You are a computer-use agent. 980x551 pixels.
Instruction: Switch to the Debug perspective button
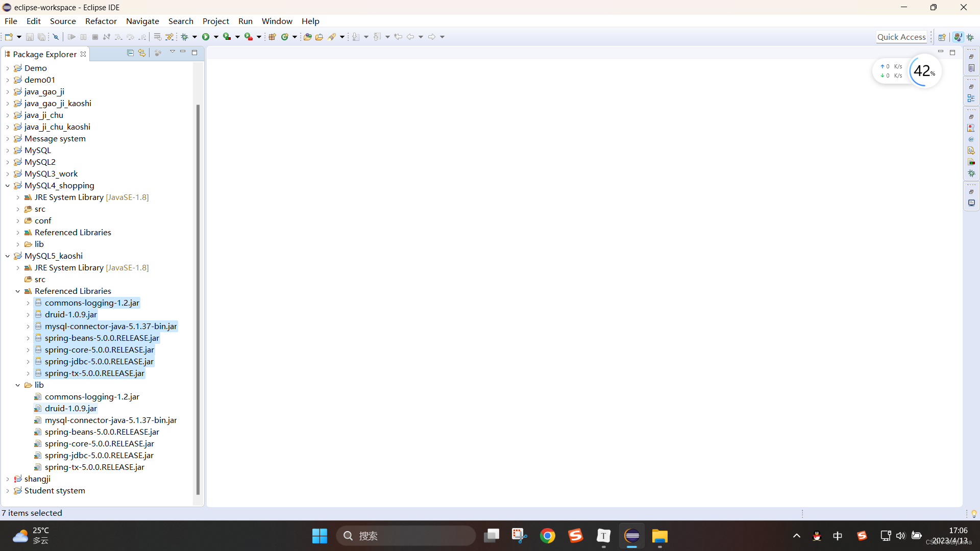point(971,37)
